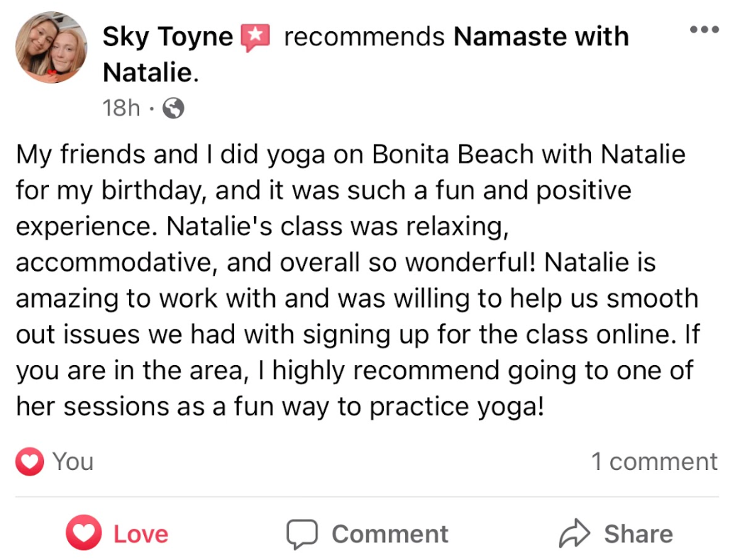Click the Natalie. text on the second header line
The image size is (735, 560).
pos(150,72)
